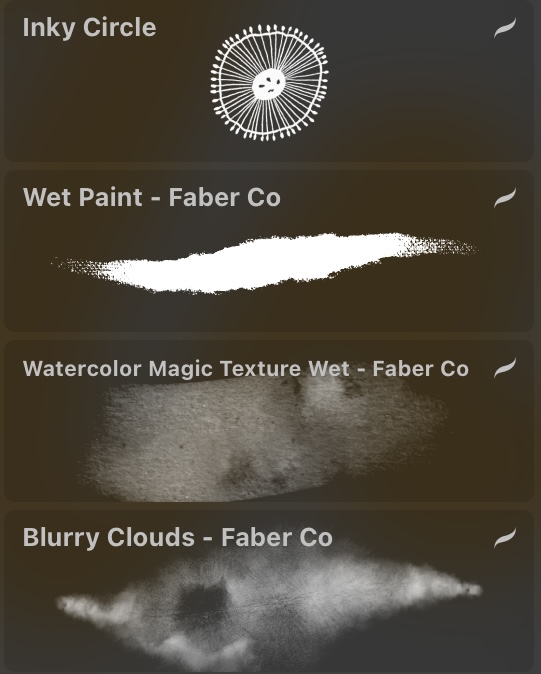Tap the Blurry Clouds stroke preview
Image resolution: width=541 pixels, height=674 pixels.
click(270, 602)
